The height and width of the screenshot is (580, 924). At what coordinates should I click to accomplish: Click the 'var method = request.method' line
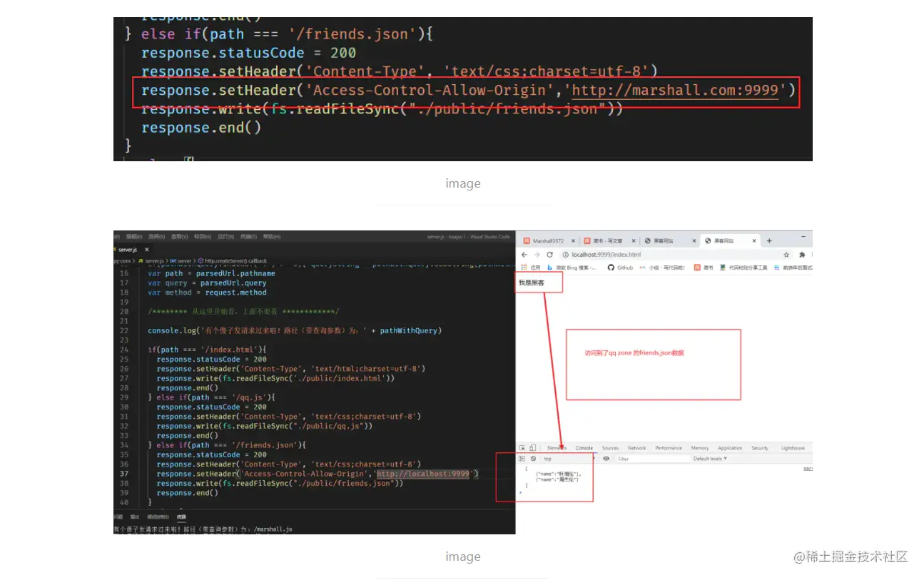pyautogui.click(x=207, y=292)
